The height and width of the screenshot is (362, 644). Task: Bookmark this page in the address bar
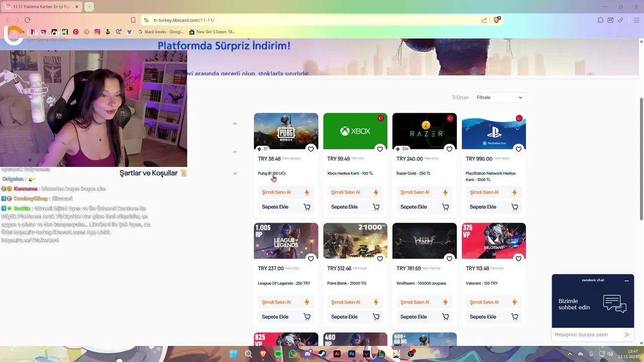pos(133,20)
